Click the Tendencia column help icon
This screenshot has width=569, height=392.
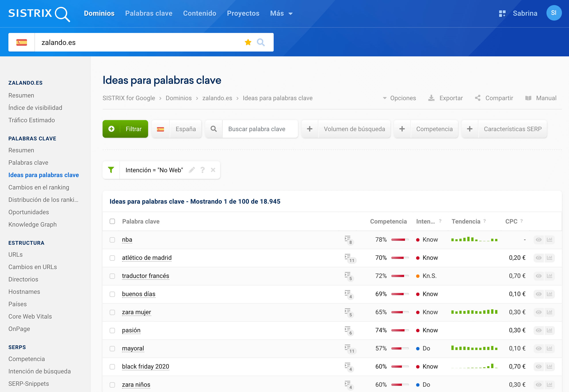(485, 221)
